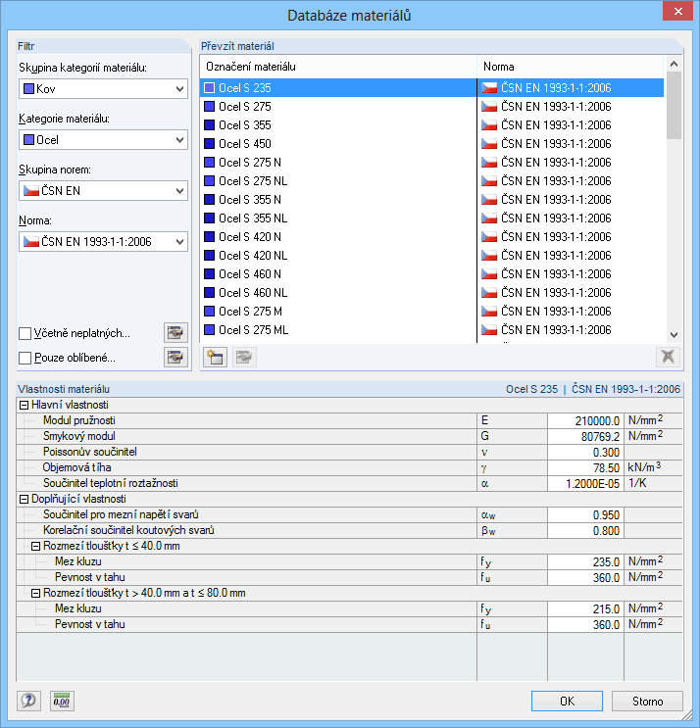Open Skupina kategorií materiálu dropdown (Kov)

click(x=103, y=89)
